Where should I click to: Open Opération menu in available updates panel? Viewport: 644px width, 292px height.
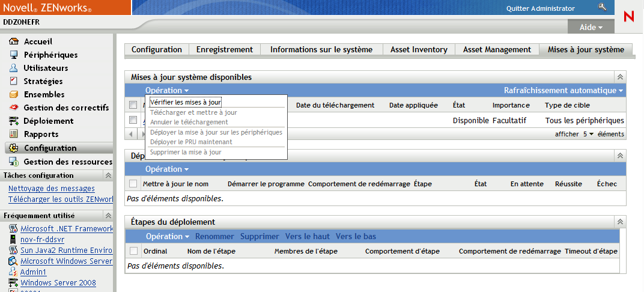coord(167,90)
